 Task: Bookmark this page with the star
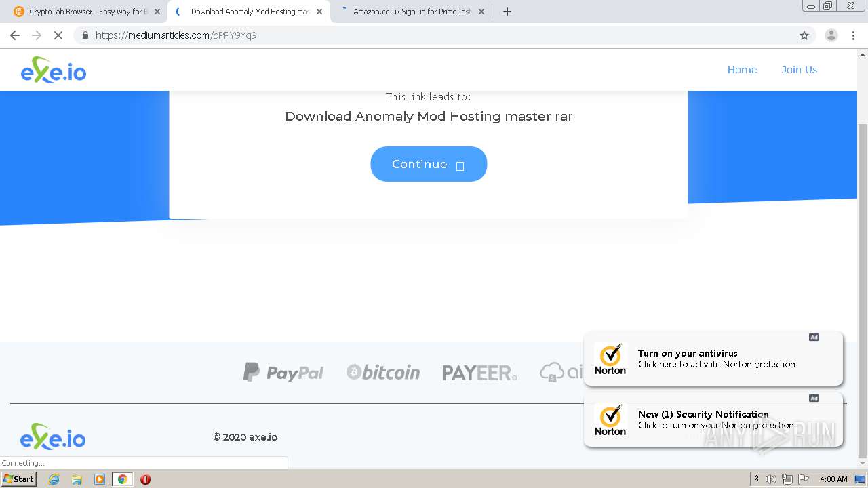[x=804, y=35]
